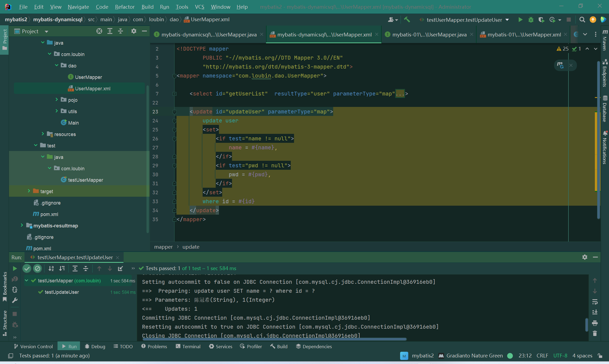The image size is (609, 364).
Task: Click the Debug bug icon in toolbar
Action: [531, 20]
